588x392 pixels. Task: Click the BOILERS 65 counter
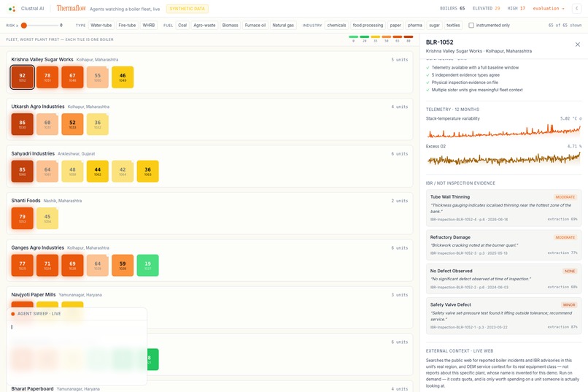tap(452, 8)
